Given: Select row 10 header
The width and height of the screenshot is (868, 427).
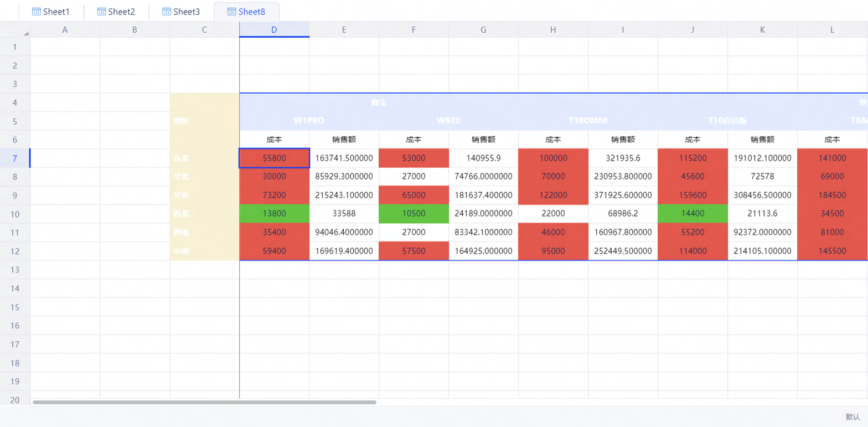Looking at the screenshot, I should pos(15,214).
